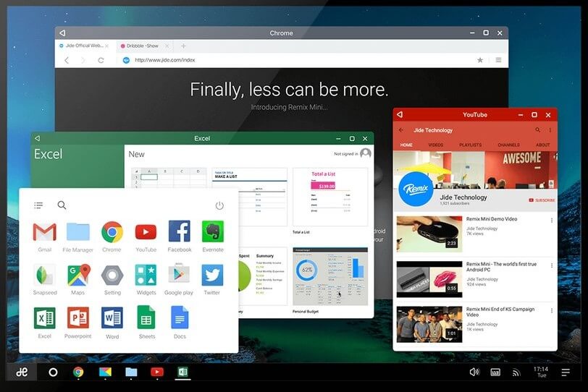Reload the page in Chrome
The height and width of the screenshot is (392, 588).
[101, 60]
